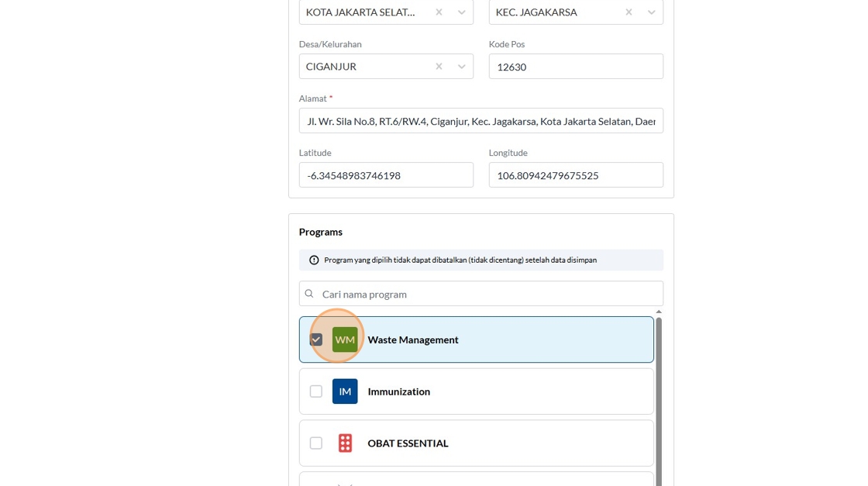The width and height of the screenshot is (868, 486).
Task: Clear the Kota Jakarta Selatan selection
Action: pos(439,12)
